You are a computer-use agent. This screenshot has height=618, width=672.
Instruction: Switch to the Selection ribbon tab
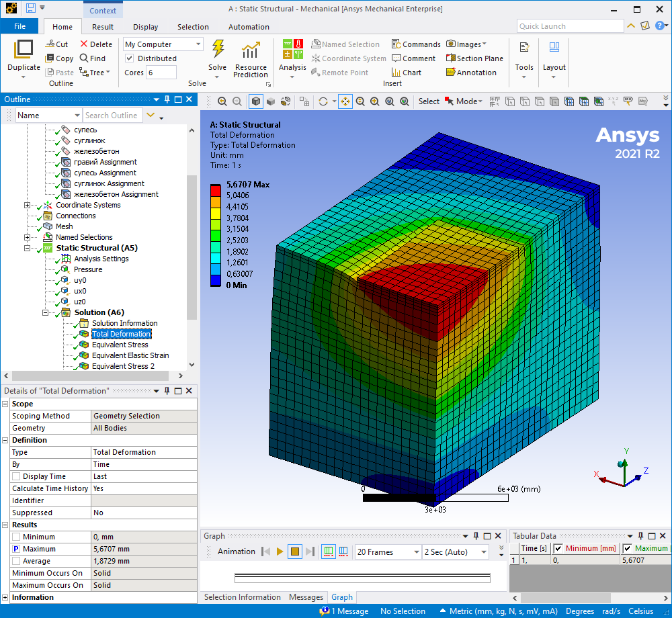click(194, 27)
